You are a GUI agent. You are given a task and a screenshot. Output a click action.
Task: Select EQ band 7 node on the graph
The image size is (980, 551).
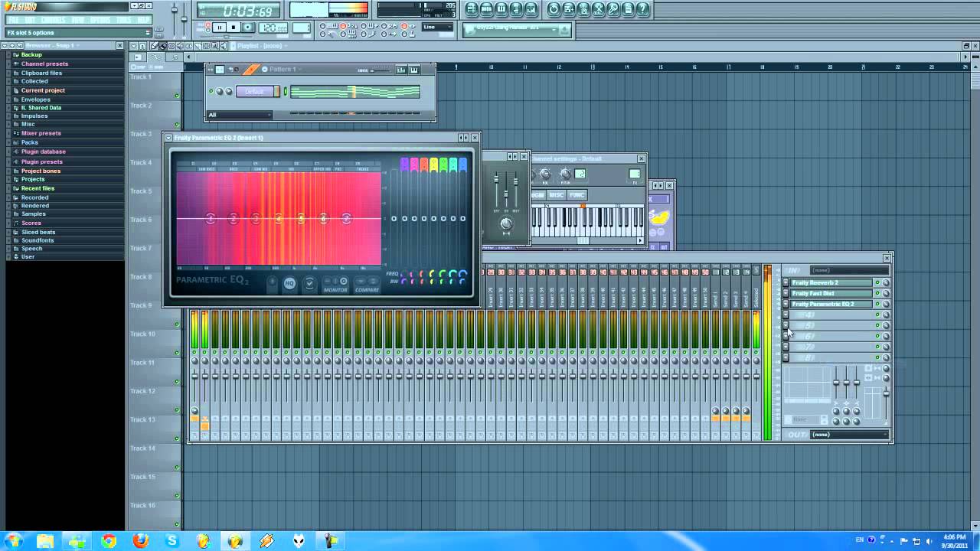click(346, 219)
